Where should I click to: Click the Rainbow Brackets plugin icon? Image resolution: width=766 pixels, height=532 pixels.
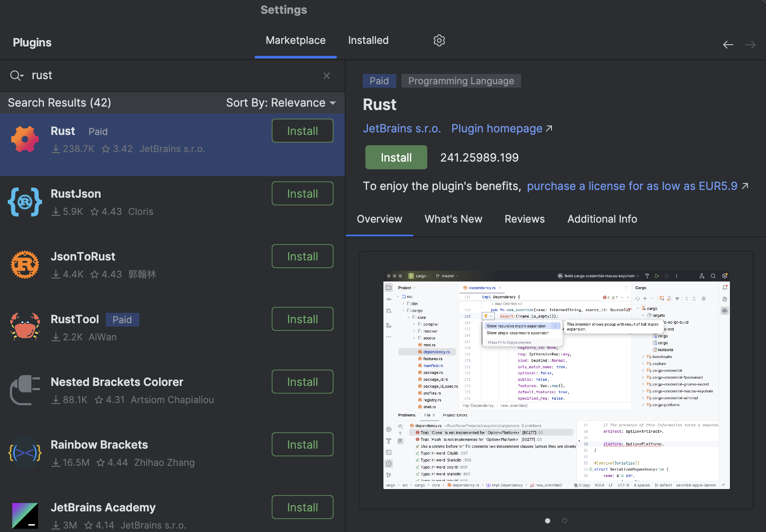(x=25, y=453)
